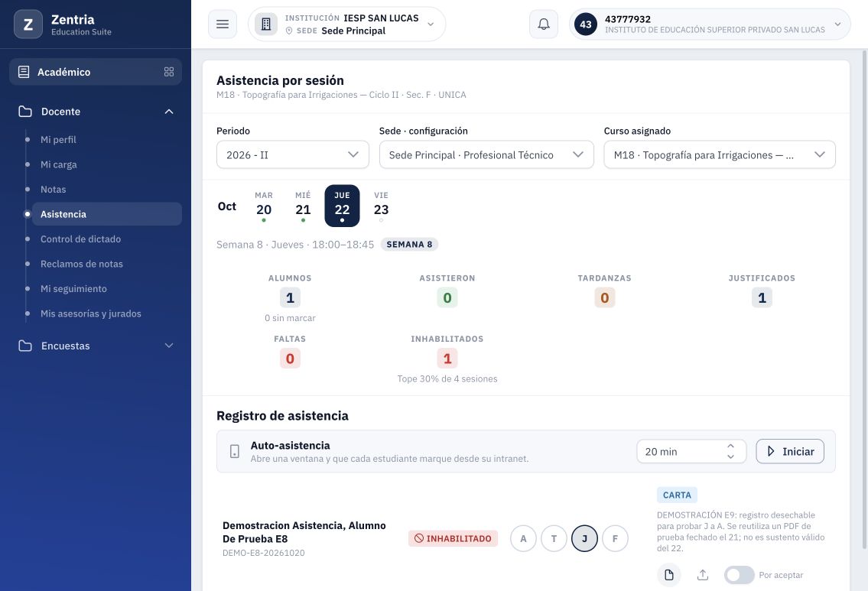This screenshot has width=868, height=591.
Task: Open the Sede configuración dropdown
Action: pos(486,155)
